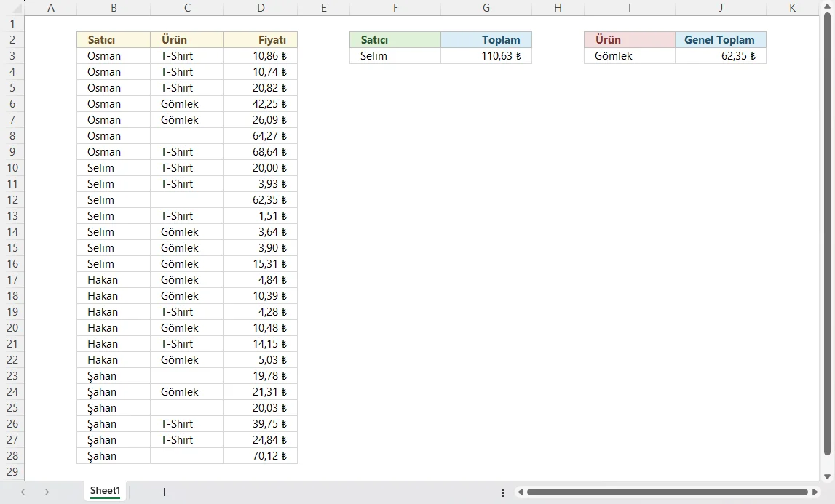Select the 70,12 ₺ price cell
The height and width of the screenshot is (504, 835).
click(261, 455)
